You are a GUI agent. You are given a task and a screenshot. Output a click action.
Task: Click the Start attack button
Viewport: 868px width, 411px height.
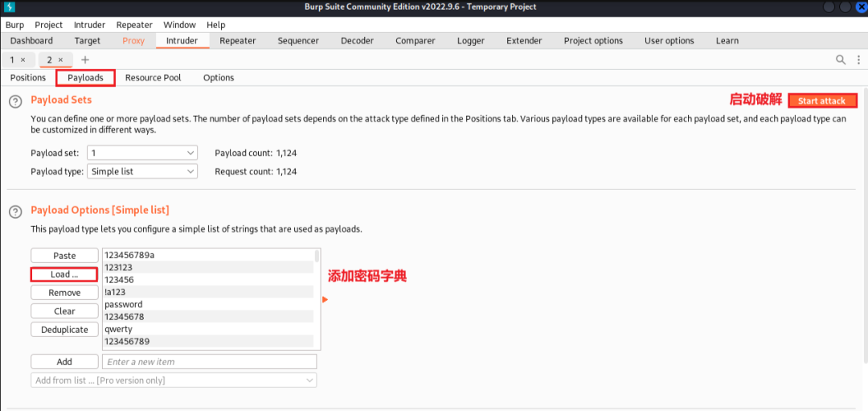coord(822,101)
